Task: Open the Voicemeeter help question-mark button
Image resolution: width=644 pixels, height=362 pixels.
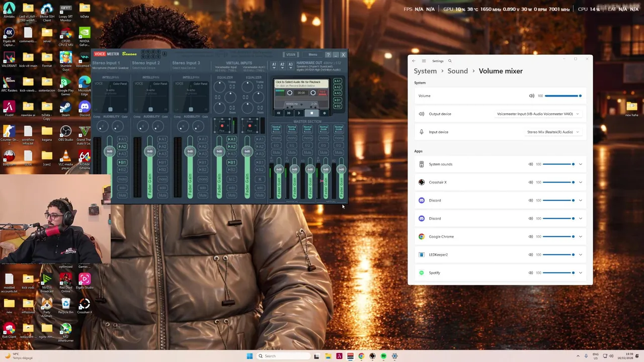Action: click(x=328, y=55)
